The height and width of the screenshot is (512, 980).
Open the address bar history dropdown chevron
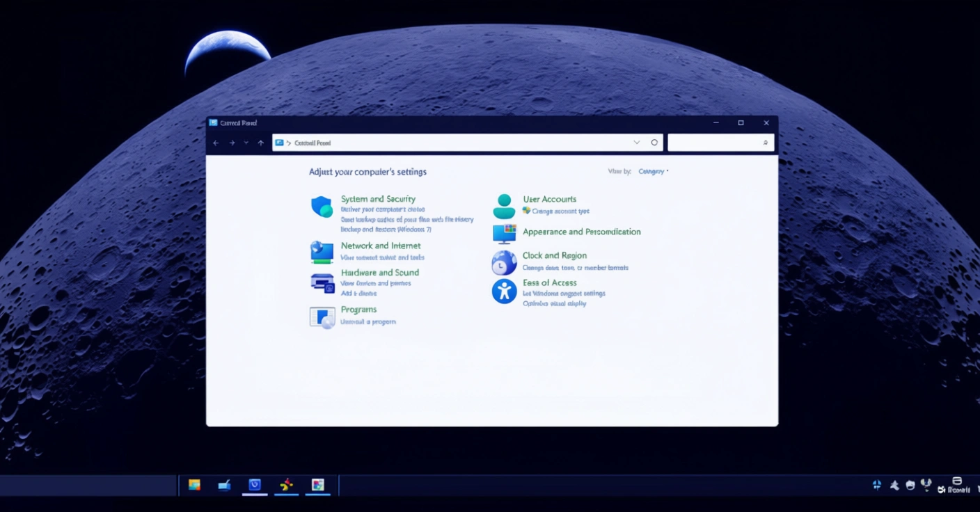(x=636, y=143)
